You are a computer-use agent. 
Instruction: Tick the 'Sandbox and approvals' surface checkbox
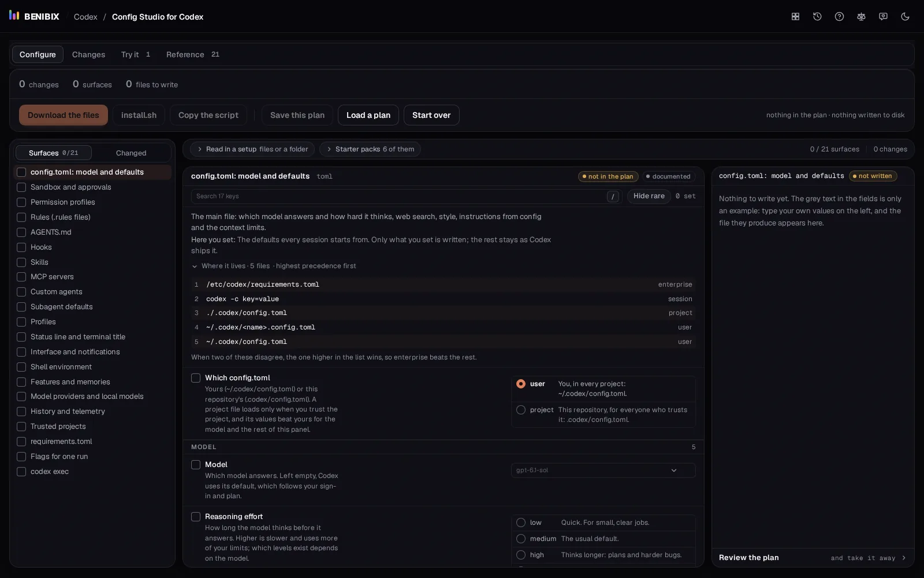(x=21, y=187)
